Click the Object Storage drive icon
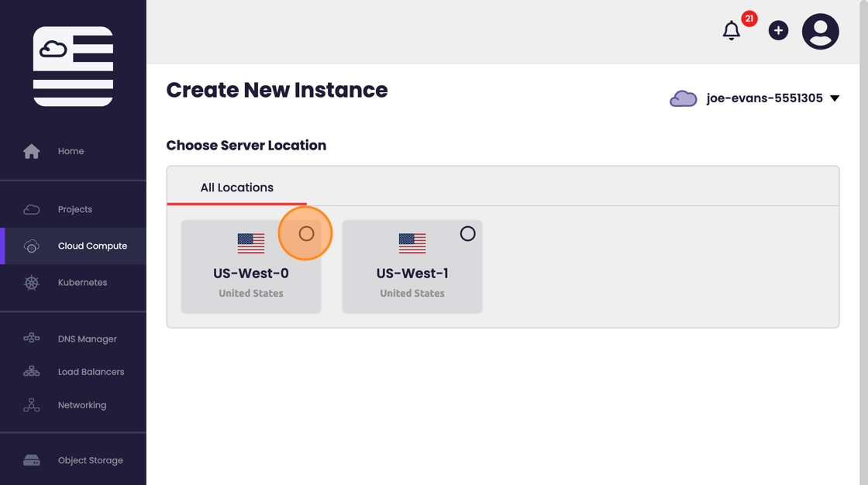The width and height of the screenshot is (868, 485). click(x=32, y=460)
